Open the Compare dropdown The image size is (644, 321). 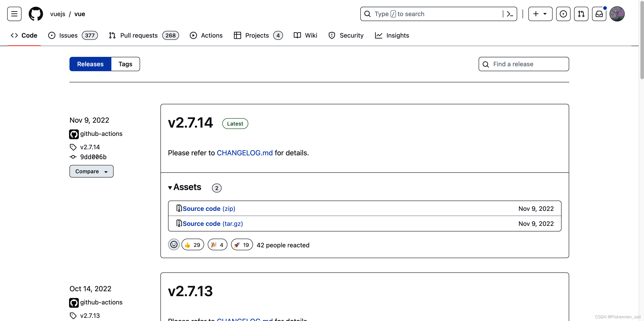(91, 171)
